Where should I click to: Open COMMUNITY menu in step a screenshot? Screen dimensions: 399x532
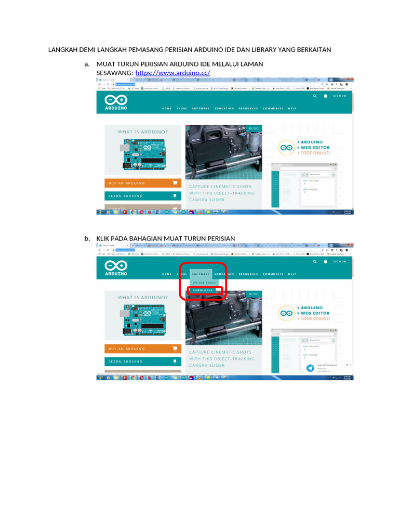click(x=273, y=109)
